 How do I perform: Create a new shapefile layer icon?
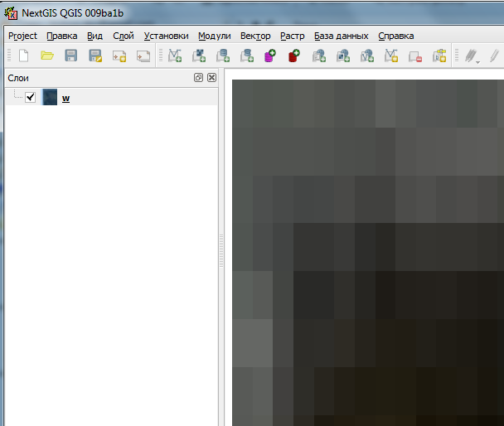[x=391, y=56]
